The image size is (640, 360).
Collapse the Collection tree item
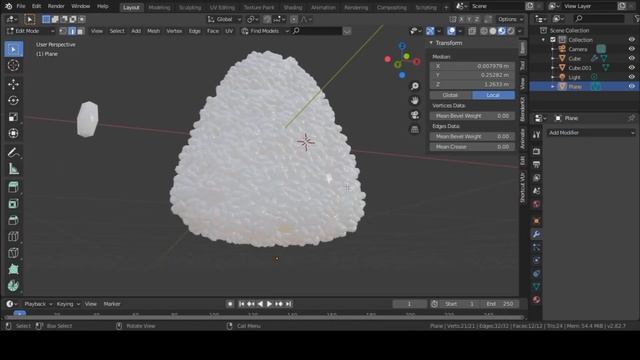(x=543, y=40)
